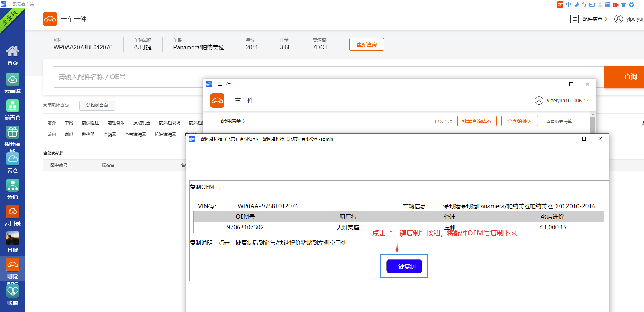Viewport: 644px width, 312px height.
Task: Click the Wubi input method logo
Action: point(560,5)
